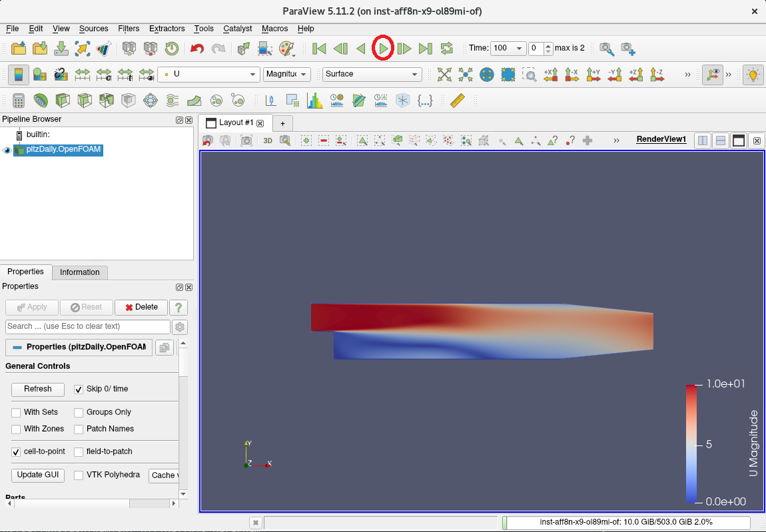Viewport: 766px width, 532px height.
Task: Click the Play animation button
Action: tap(383, 49)
